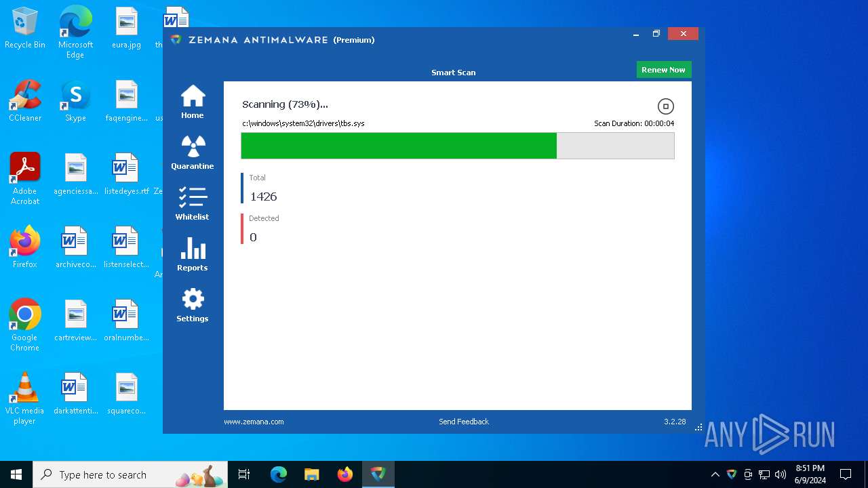Screen dimensions: 868x488
Task: Select the Skype desktop shortcut
Action: click(x=75, y=102)
